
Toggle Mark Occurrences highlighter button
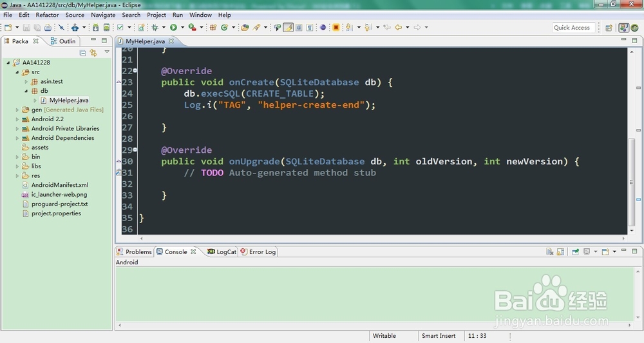pos(289,28)
